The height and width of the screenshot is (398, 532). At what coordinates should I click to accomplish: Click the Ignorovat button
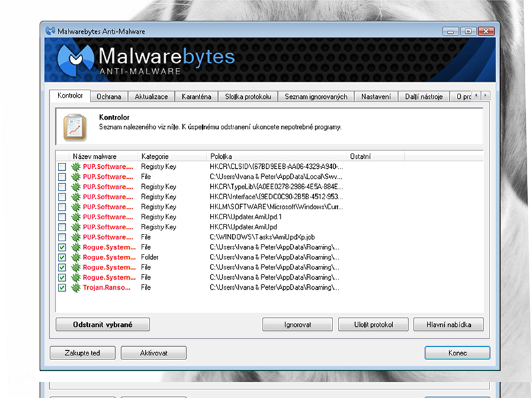pos(297,325)
